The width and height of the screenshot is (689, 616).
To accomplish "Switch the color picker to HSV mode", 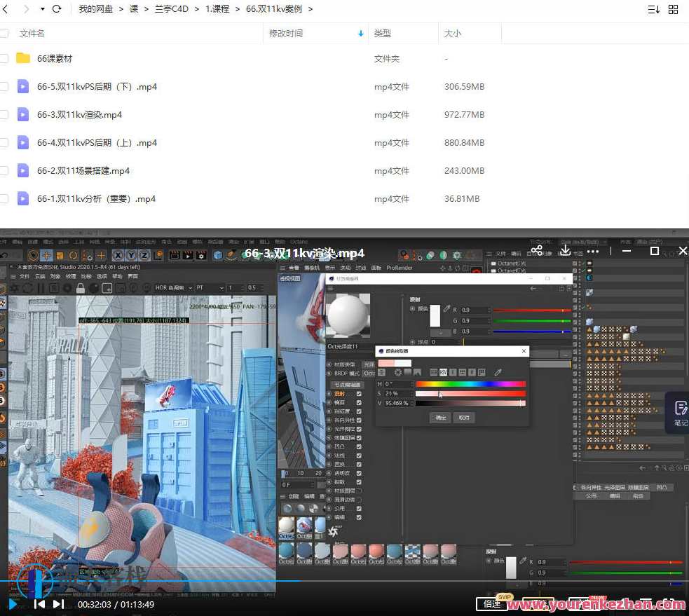I will [443, 372].
